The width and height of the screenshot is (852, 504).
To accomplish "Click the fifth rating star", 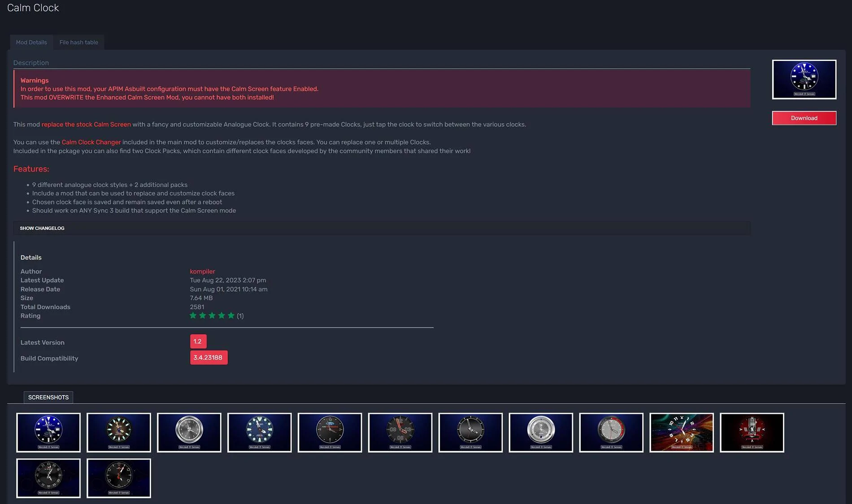I will point(231,315).
